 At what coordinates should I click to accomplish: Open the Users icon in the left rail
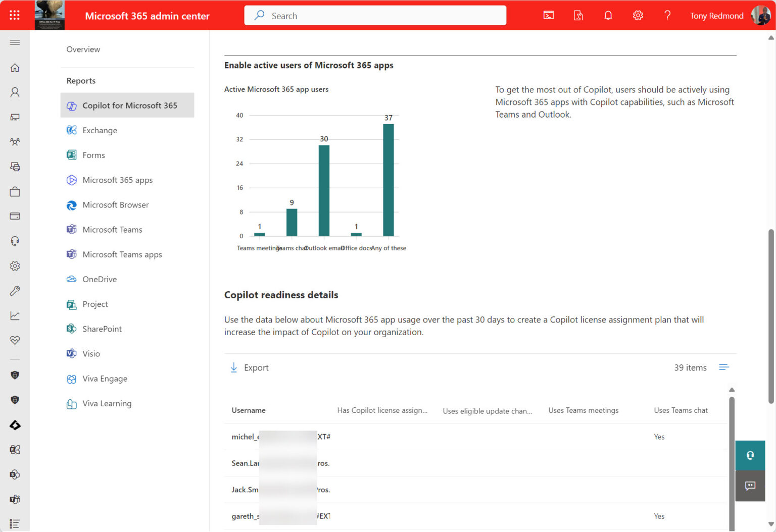tap(15, 92)
